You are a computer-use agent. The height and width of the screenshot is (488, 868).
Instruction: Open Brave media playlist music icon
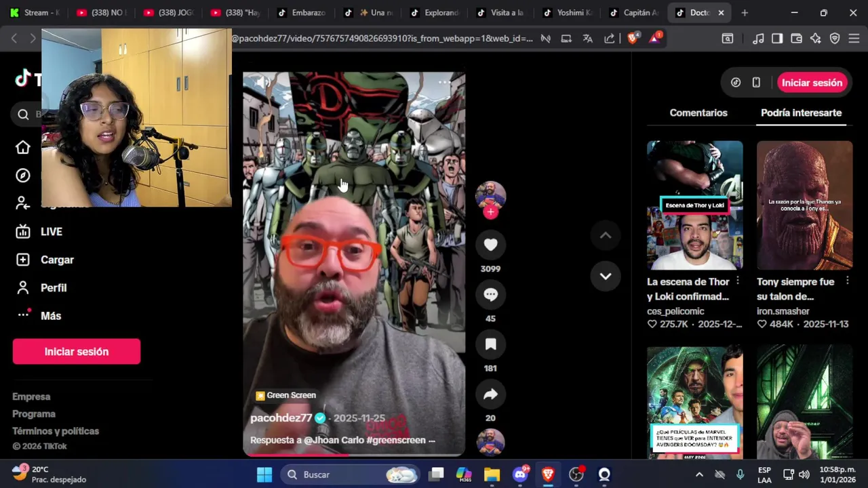[759, 39]
